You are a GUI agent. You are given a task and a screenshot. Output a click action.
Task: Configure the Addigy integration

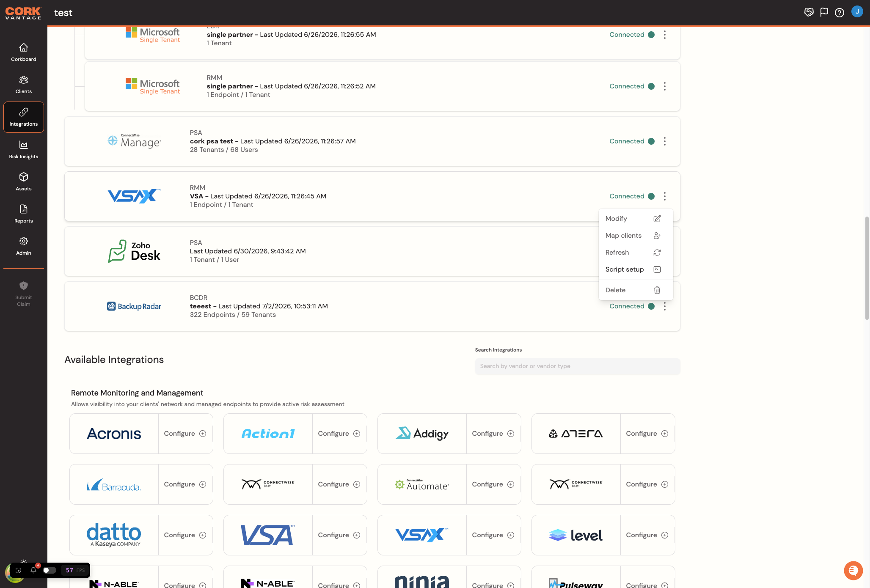[x=493, y=434]
